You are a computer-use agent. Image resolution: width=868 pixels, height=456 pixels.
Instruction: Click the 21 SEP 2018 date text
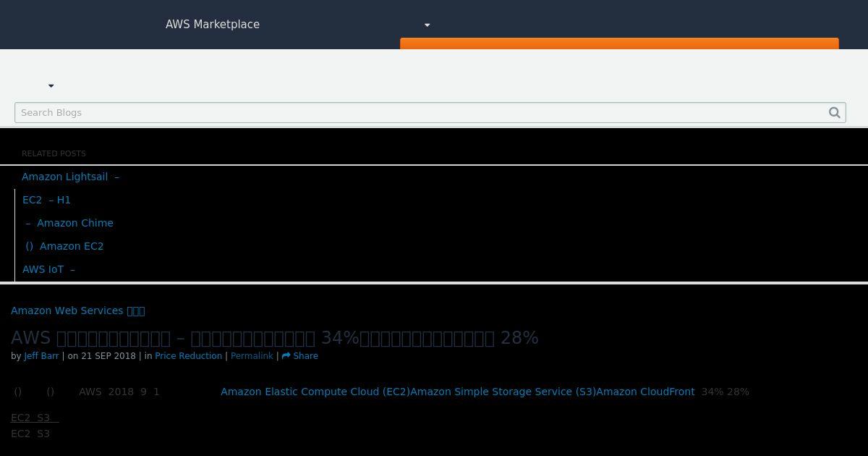109,356
